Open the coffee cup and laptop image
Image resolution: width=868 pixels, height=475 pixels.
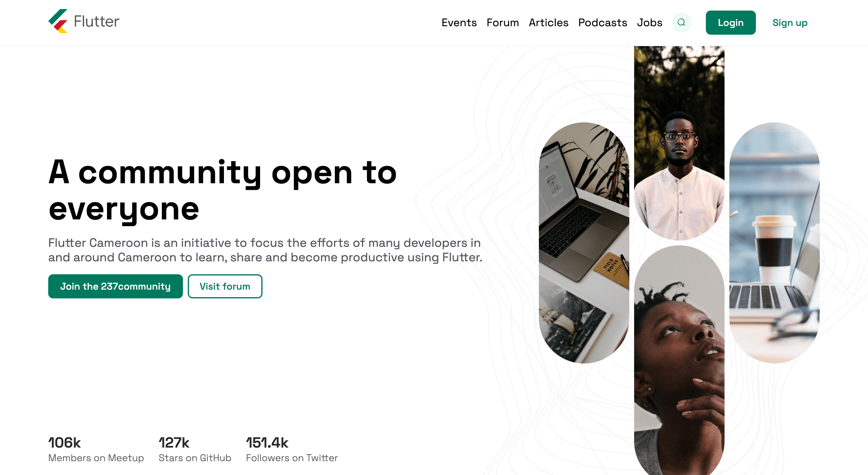774,243
